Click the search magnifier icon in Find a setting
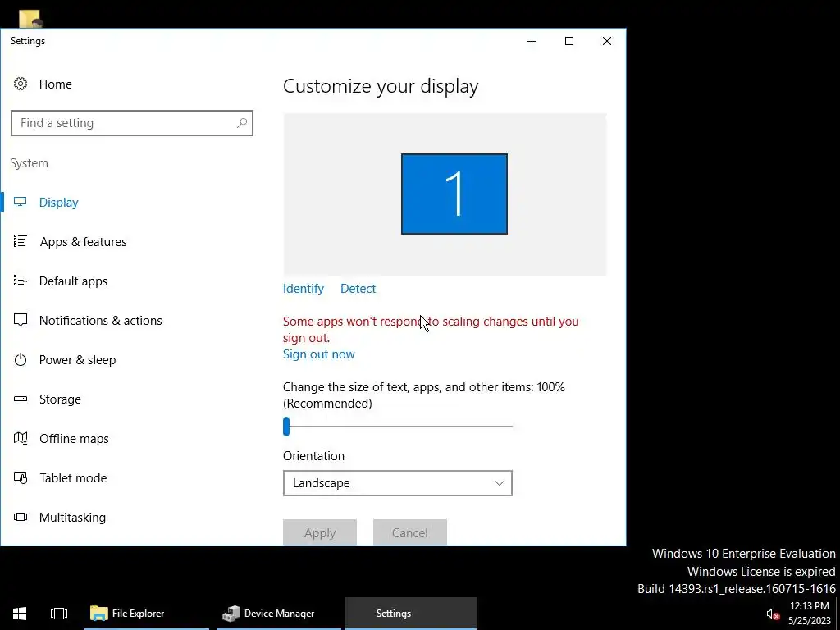Screen dimensions: 840x630 pos(242,123)
